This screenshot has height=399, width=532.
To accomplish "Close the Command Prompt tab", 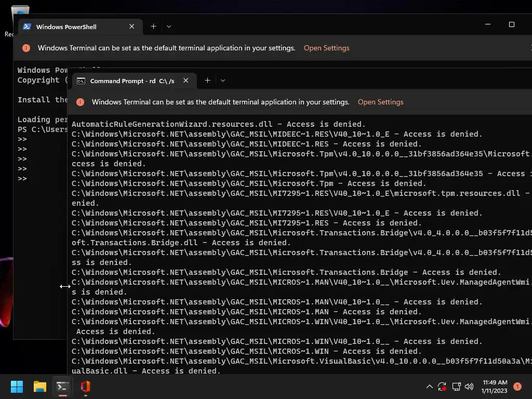I will (185, 81).
